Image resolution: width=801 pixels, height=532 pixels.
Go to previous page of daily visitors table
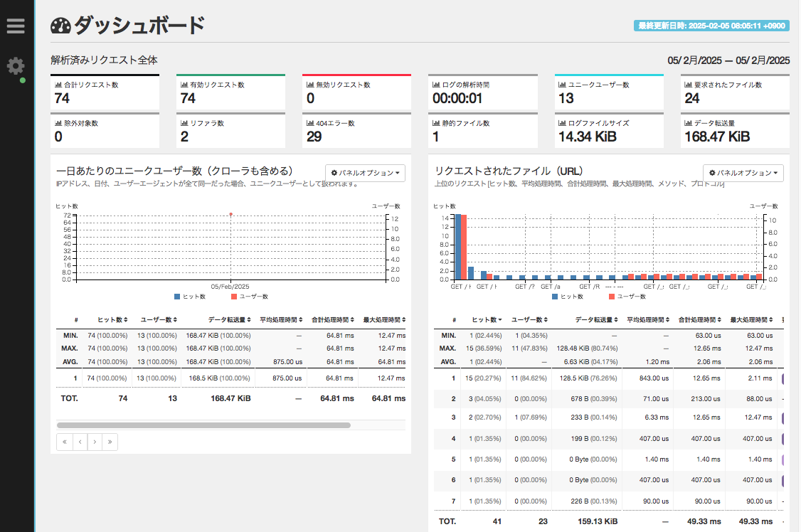tap(80, 442)
